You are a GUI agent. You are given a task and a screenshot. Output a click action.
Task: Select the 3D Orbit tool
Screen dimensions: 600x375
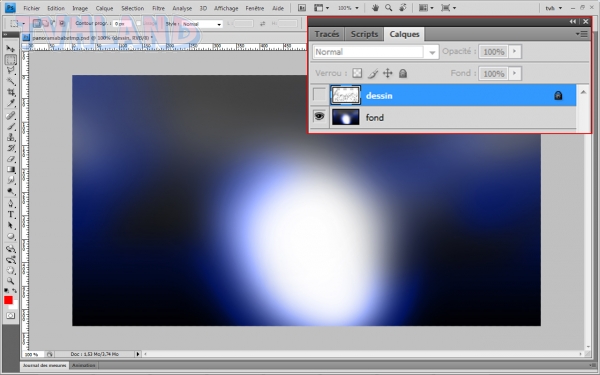coord(10,260)
